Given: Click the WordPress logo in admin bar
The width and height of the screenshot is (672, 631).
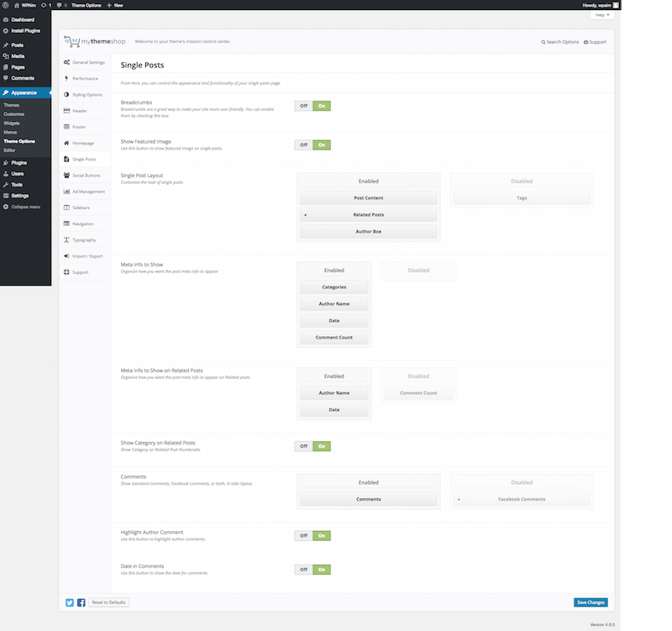Looking at the screenshot, I should point(6,5).
